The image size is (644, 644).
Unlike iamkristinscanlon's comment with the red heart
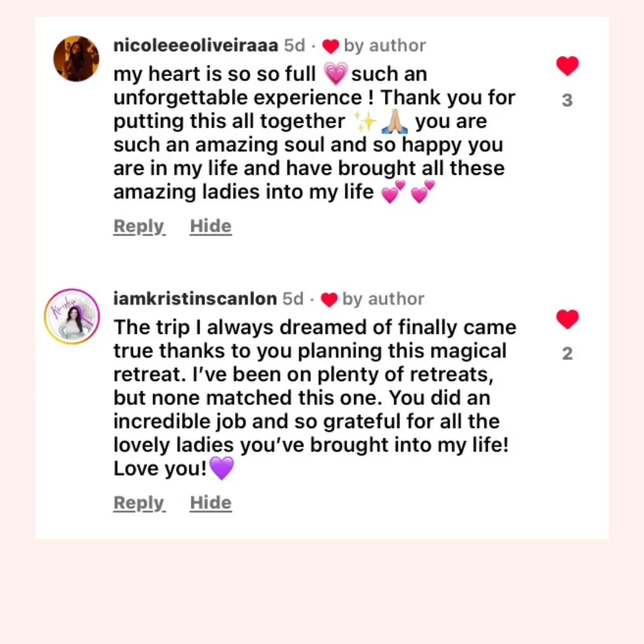click(x=567, y=319)
